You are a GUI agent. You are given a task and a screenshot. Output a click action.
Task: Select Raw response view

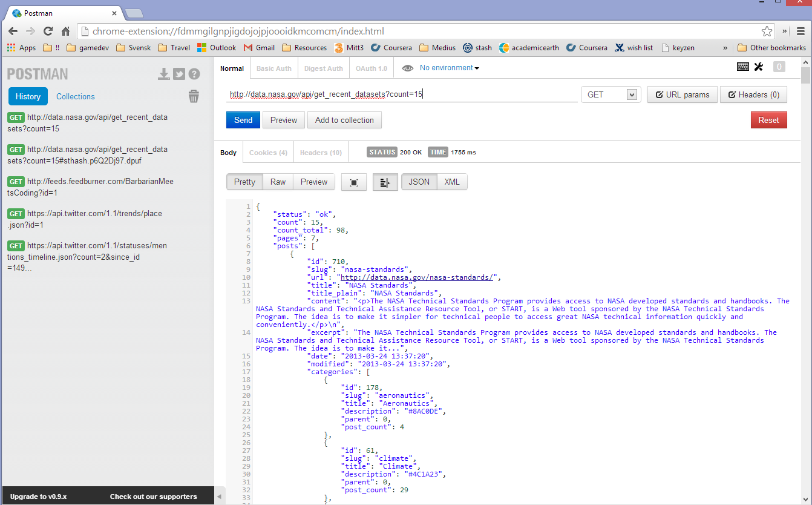point(278,182)
